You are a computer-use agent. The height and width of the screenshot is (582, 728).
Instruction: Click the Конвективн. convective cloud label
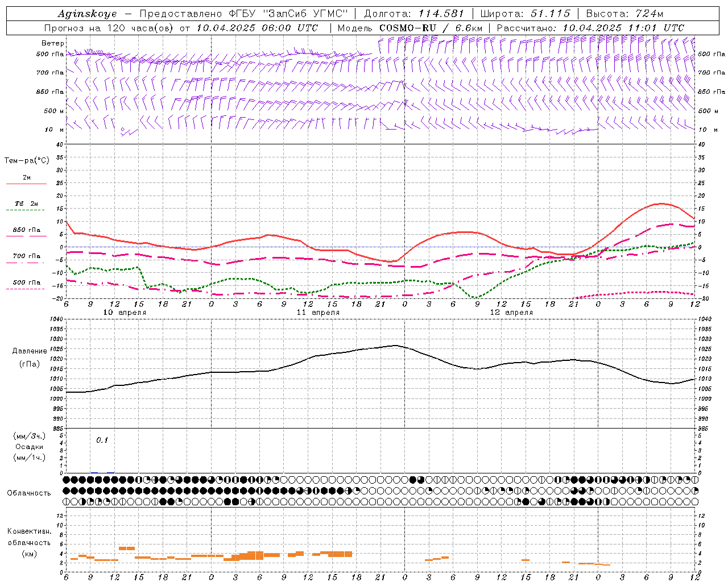(x=29, y=531)
